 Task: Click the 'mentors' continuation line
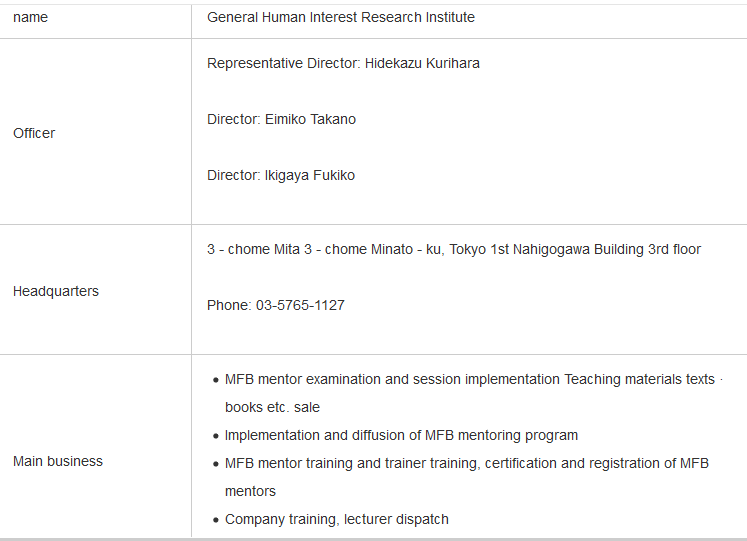250,491
